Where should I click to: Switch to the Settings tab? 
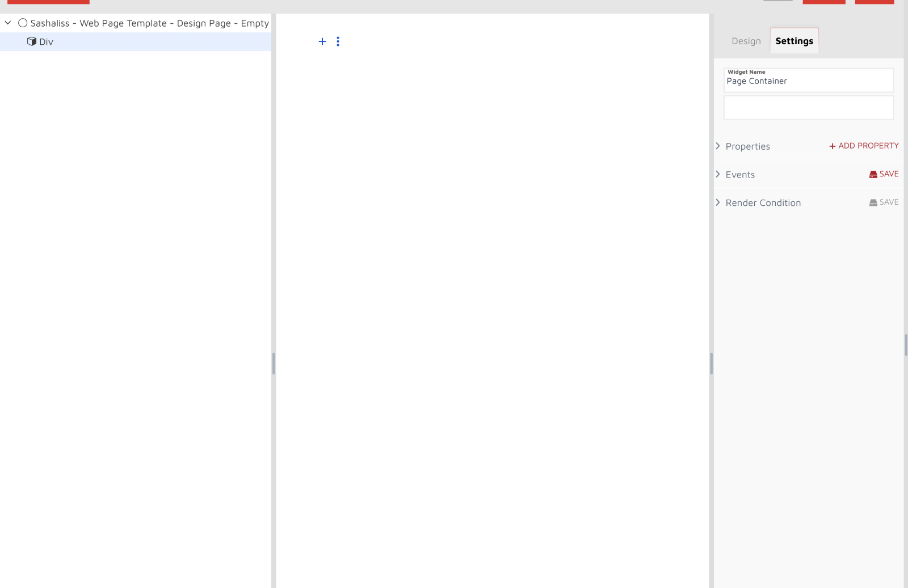(794, 41)
